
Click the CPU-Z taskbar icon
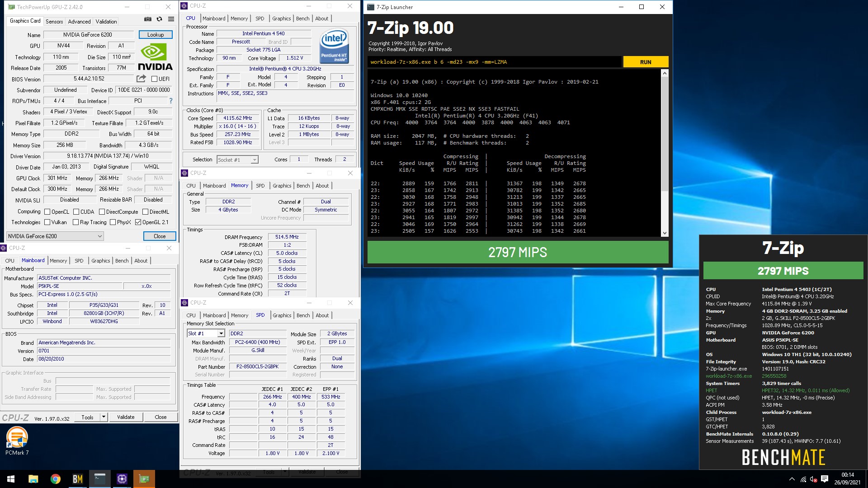[122, 479]
